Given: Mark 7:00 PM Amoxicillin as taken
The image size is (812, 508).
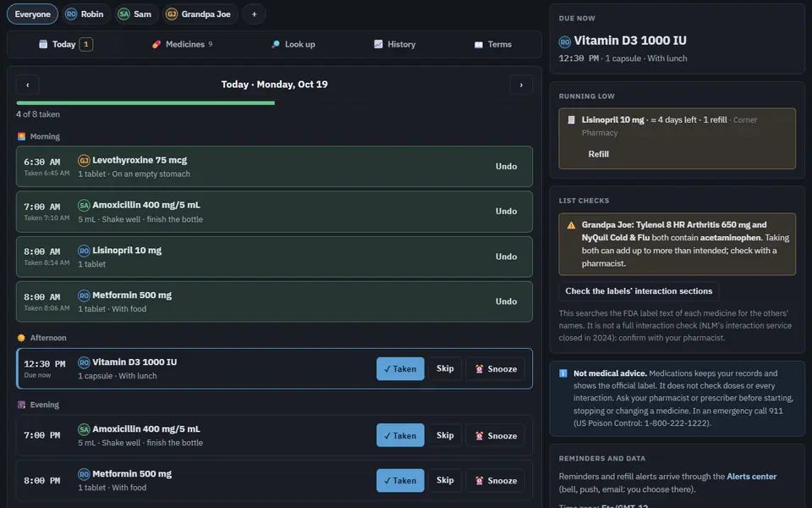Looking at the screenshot, I should [400, 435].
